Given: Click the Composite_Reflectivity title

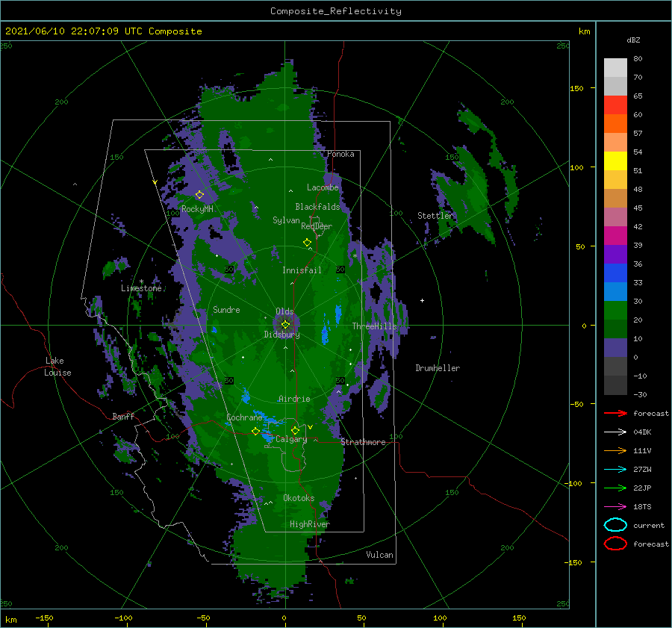Looking at the screenshot, I should (x=336, y=11).
